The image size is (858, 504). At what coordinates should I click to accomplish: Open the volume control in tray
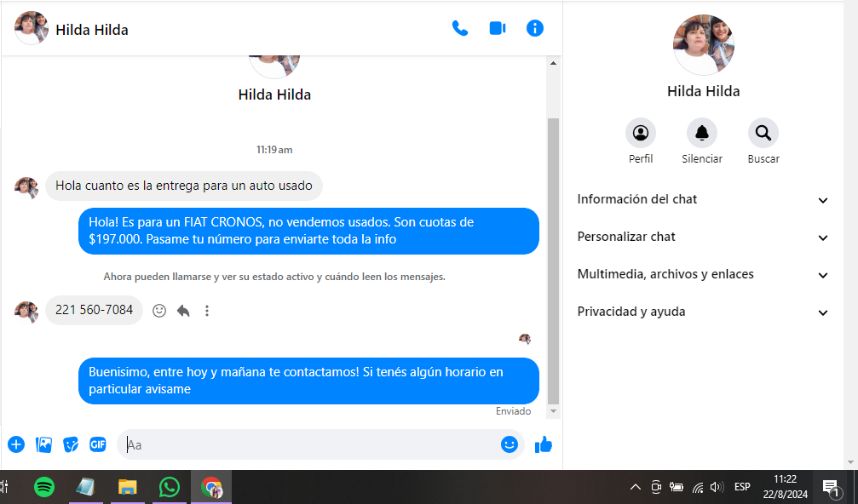717,486
